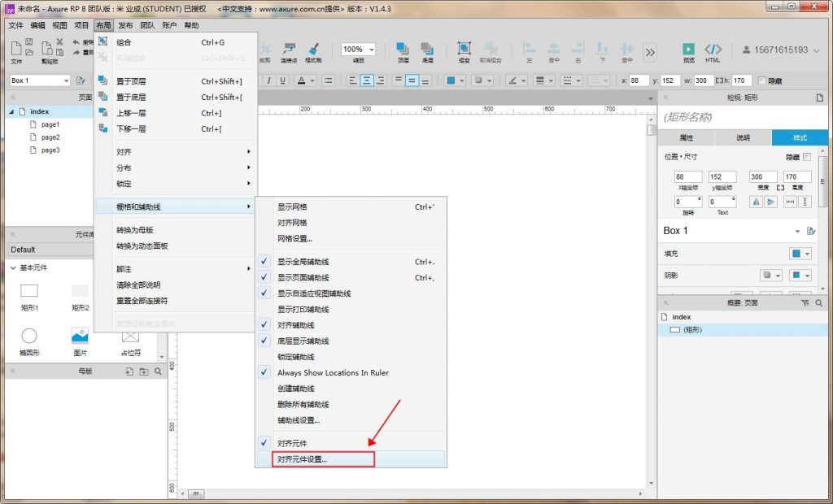Choose 网格设置... from the submenu

pos(294,238)
